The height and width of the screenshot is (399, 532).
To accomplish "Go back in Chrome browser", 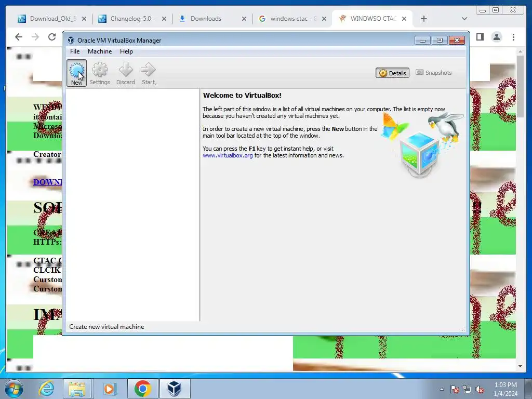I will (x=19, y=37).
